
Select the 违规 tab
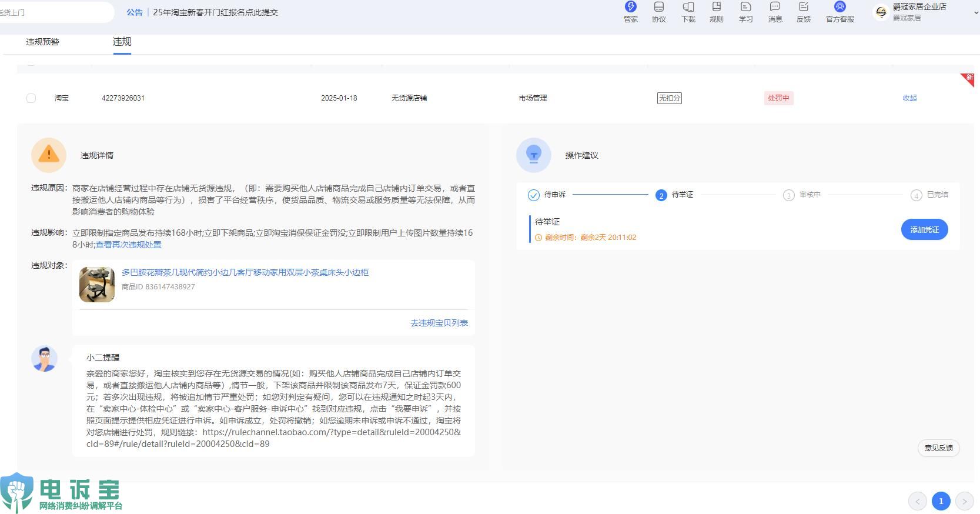[122, 42]
